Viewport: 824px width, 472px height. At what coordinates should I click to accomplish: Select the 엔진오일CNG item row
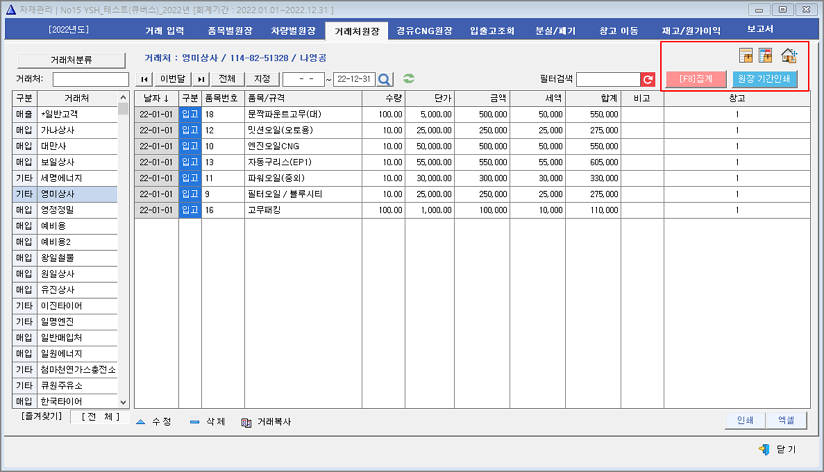pyautogui.click(x=472, y=146)
